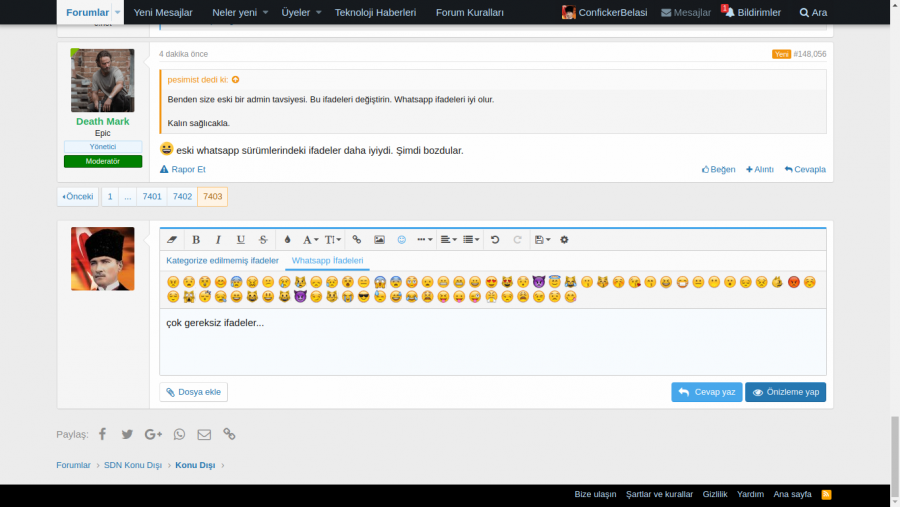
Task: Open the Bildirimler notifications bell
Action: tap(752, 12)
